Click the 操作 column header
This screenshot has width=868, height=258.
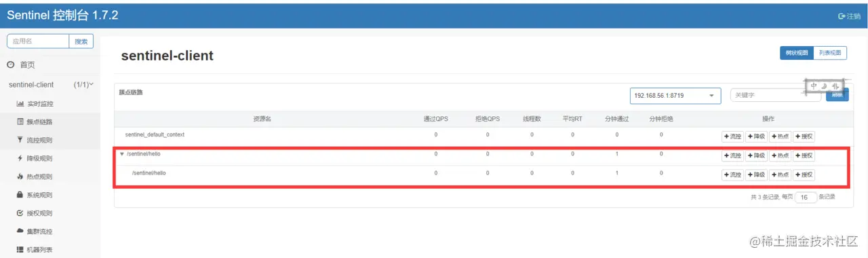[768, 119]
